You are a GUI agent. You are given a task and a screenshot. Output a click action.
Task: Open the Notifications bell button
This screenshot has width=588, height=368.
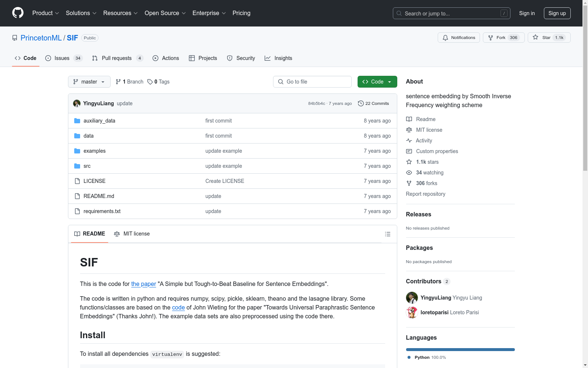[459, 38]
